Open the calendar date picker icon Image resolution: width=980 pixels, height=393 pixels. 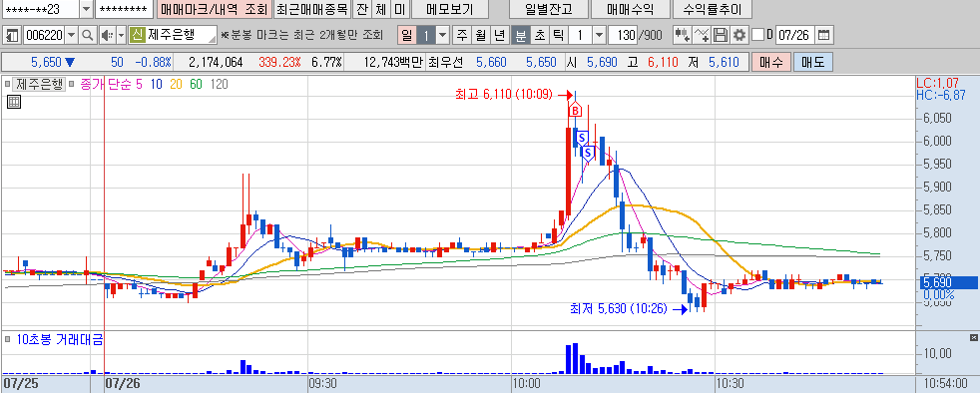(824, 35)
